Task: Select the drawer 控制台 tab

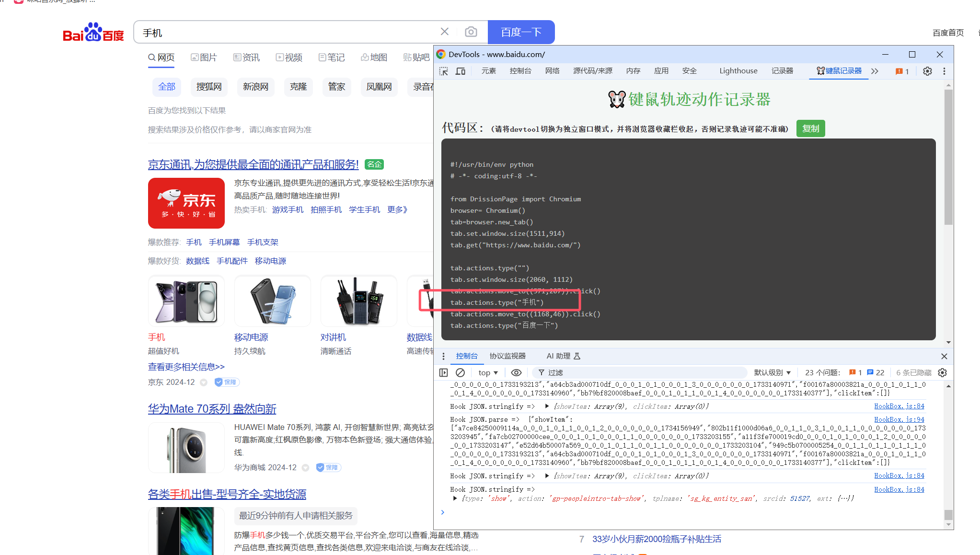Action: (467, 356)
